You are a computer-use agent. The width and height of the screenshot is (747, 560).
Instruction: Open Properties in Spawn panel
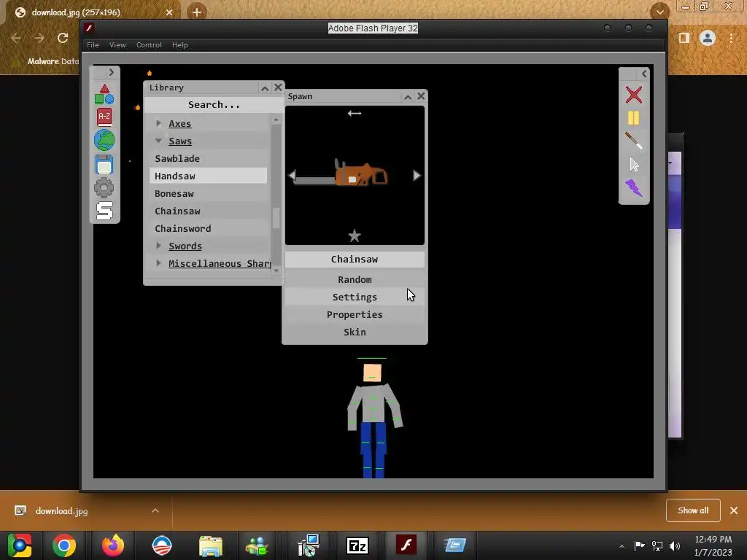pos(355,315)
